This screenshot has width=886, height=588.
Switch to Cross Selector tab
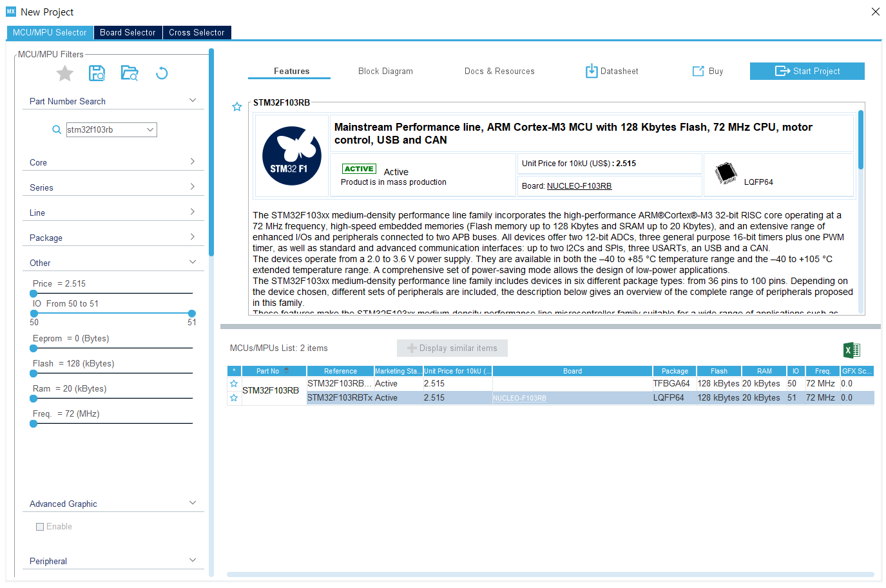197,32
